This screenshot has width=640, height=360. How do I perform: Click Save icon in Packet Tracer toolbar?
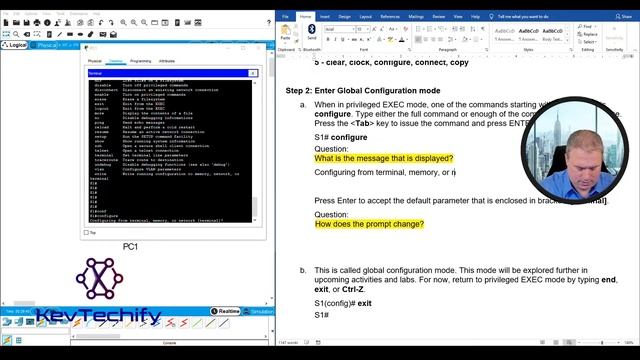pyautogui.click(x=27, y=22)
